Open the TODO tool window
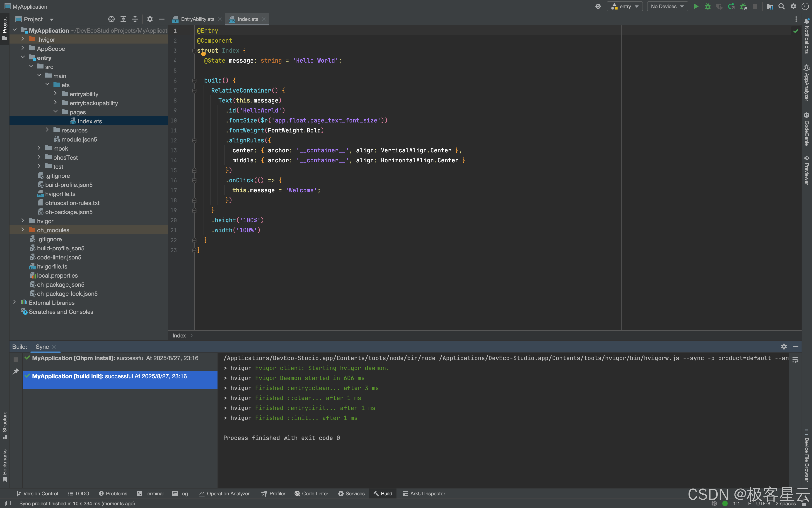This screenshot has width=812, height=508. [79, 493]
